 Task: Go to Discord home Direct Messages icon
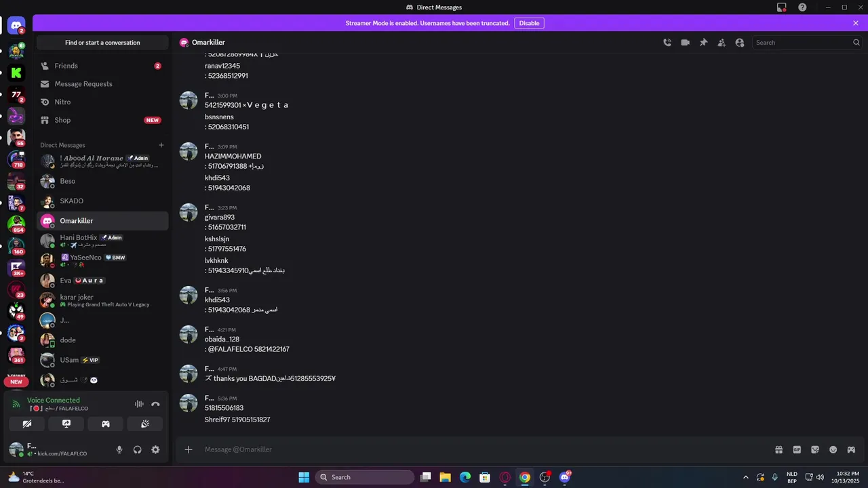16,26
